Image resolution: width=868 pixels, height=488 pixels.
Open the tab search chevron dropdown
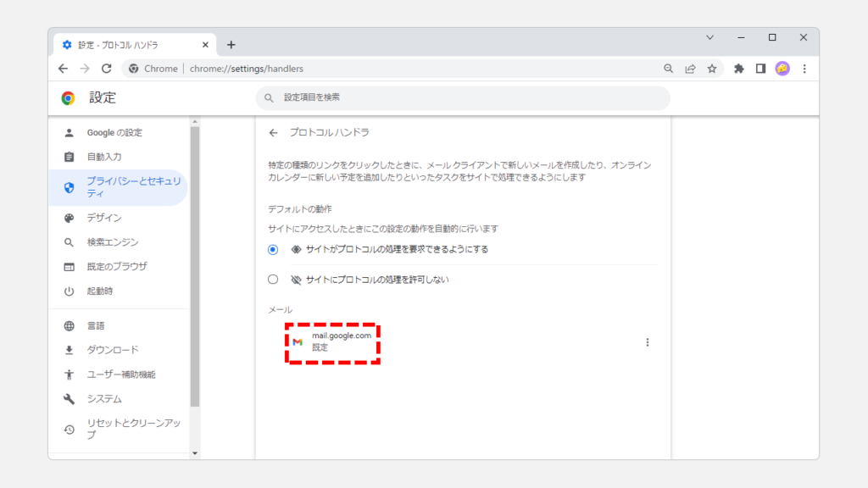(x=709, y=37)
